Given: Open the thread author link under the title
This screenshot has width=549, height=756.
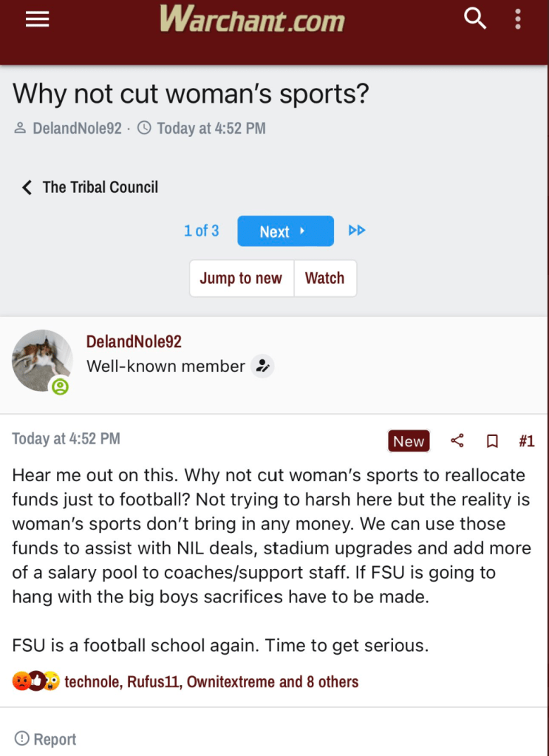Looking at the screenshot, I should (x=77, y=128).
